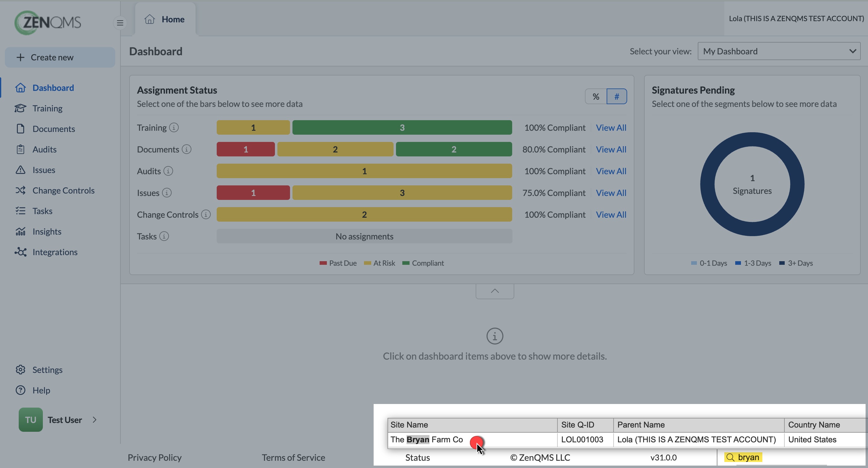This screenshot has width=868, height=468.
Task: Switch Assignment Status to percent view
Action: 596,96
